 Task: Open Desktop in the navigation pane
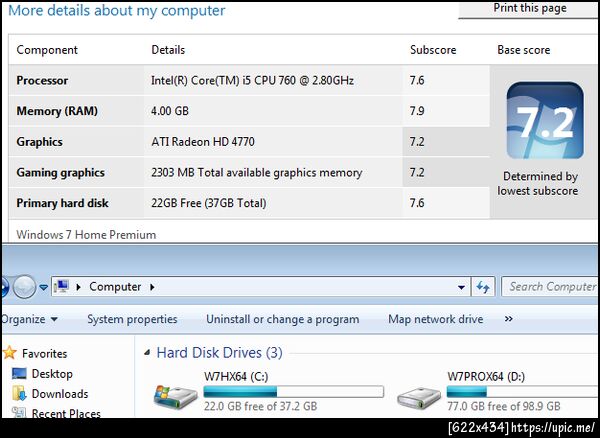tap(52, 374)
